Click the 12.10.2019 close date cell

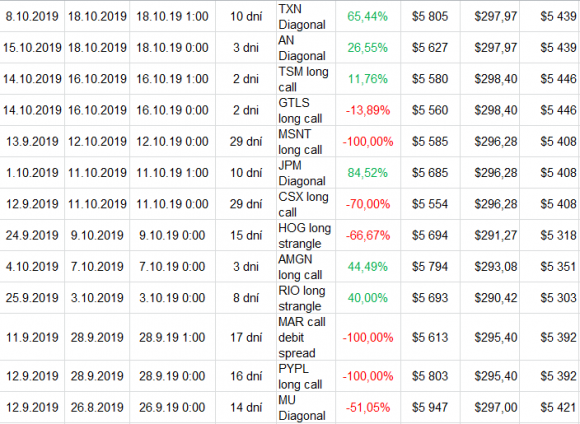(97, 141)
